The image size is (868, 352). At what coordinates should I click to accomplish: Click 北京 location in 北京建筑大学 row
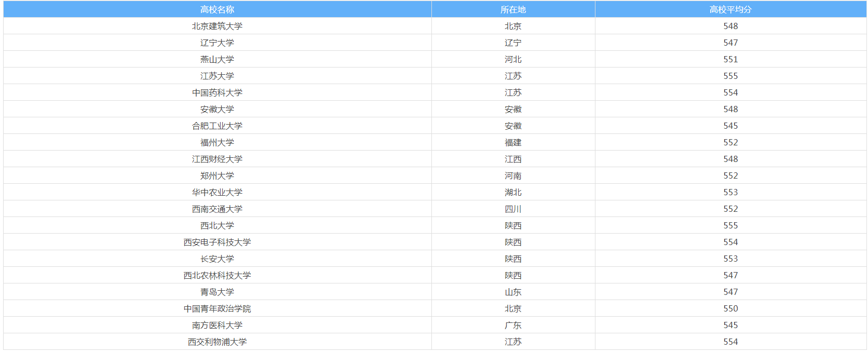513,26
